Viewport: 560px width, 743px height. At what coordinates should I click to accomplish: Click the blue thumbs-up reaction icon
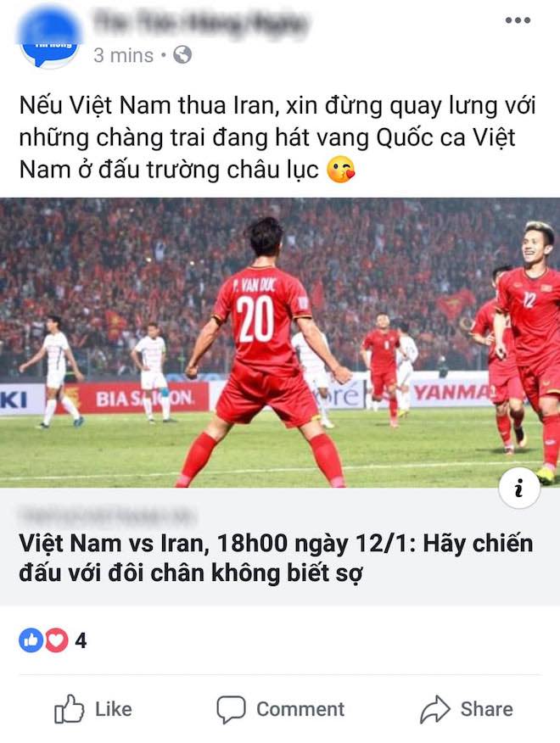[x=31, y=640]
